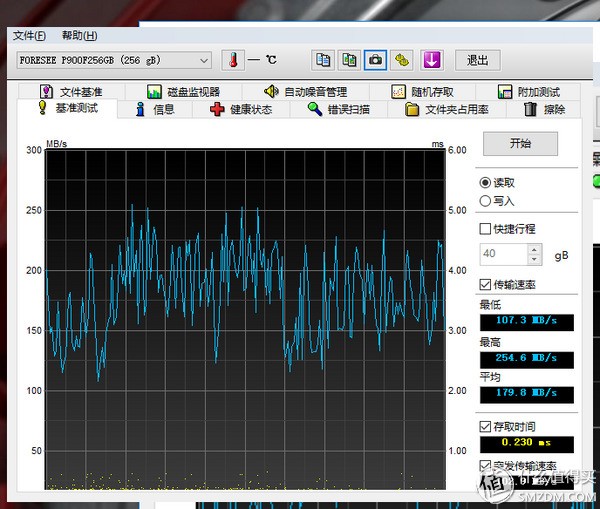Switch to the 附加测试 tab
The image size is (600, 509).
(528, 92)
